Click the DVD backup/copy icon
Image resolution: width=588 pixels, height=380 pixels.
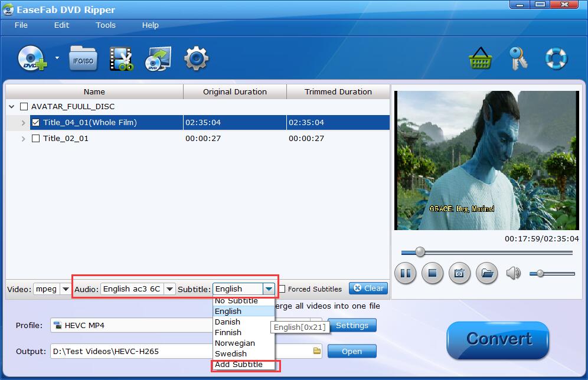[158, 58]
